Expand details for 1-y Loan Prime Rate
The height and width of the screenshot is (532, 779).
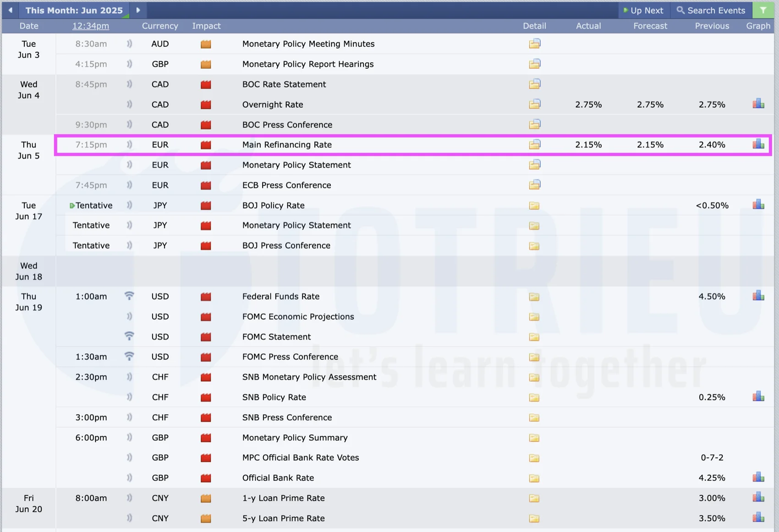pyautogui.click(x=534, y=498)
